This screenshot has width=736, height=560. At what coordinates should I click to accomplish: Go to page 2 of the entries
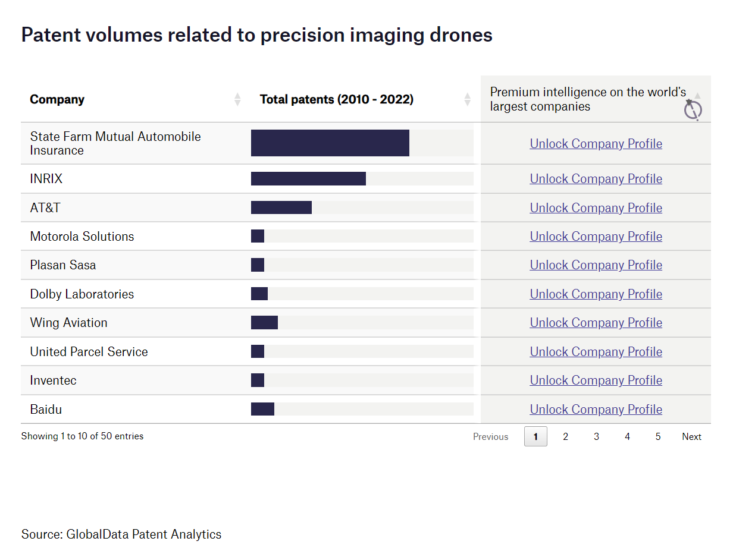pos(565,436)
